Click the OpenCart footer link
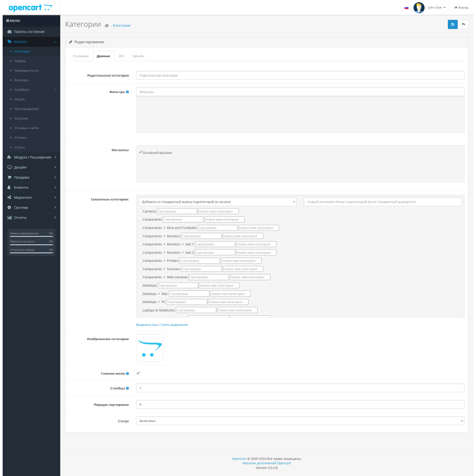Viewport: 476px width, 476px height. click(239, 459)
